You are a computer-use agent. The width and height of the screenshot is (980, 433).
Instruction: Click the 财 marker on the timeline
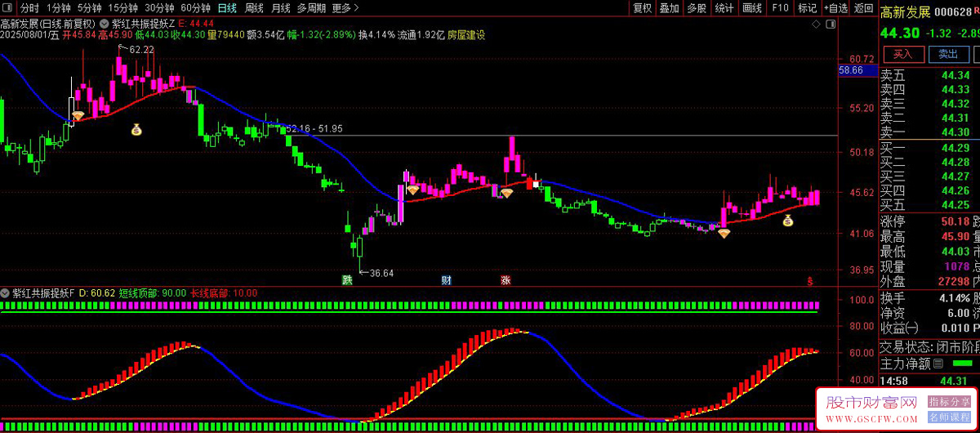pyautogui.click(x=446, y=280)
